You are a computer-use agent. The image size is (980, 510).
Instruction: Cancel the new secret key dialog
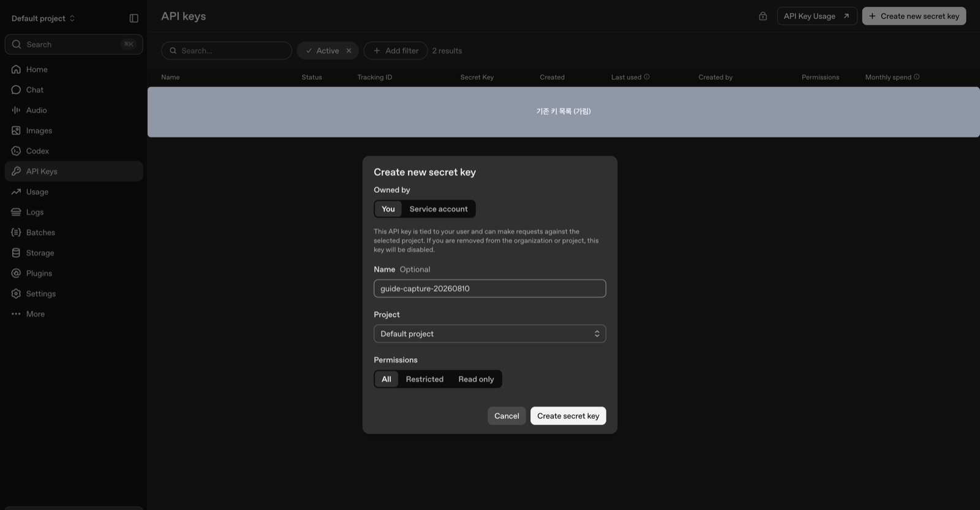point(507,416)
